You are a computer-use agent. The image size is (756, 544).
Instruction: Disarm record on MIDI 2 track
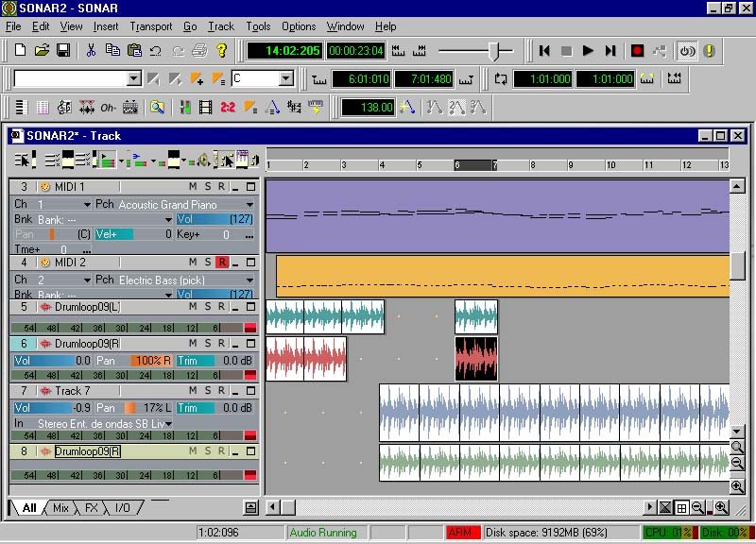[222, 262]
